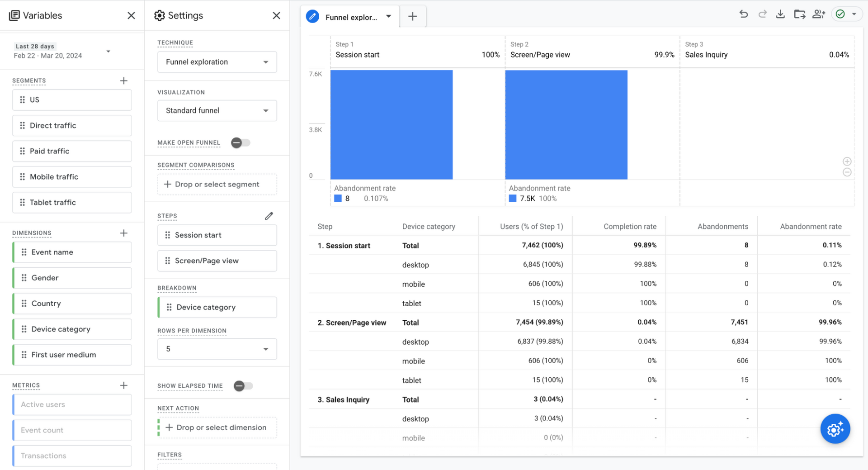The height and width of the screenshot is (470, 868).
Task: Enable Show Elapsed Time switch
Action: click(x=243, y=386)
